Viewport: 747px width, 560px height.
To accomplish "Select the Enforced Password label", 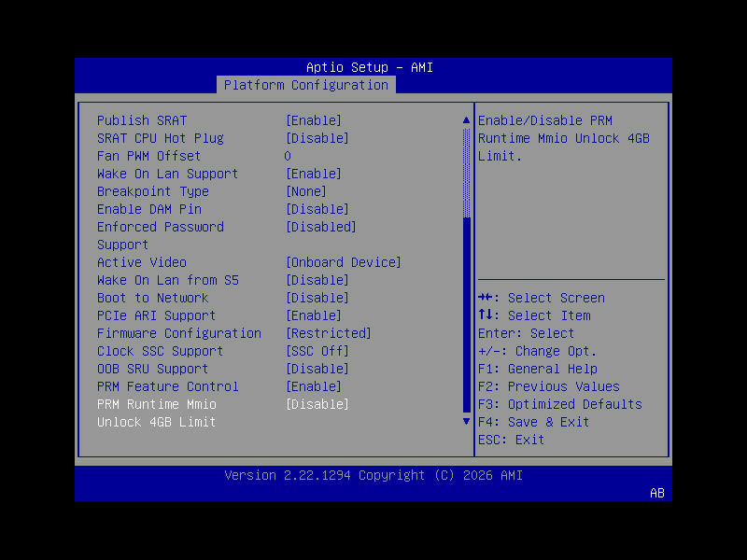I will (x=161, y=227).
